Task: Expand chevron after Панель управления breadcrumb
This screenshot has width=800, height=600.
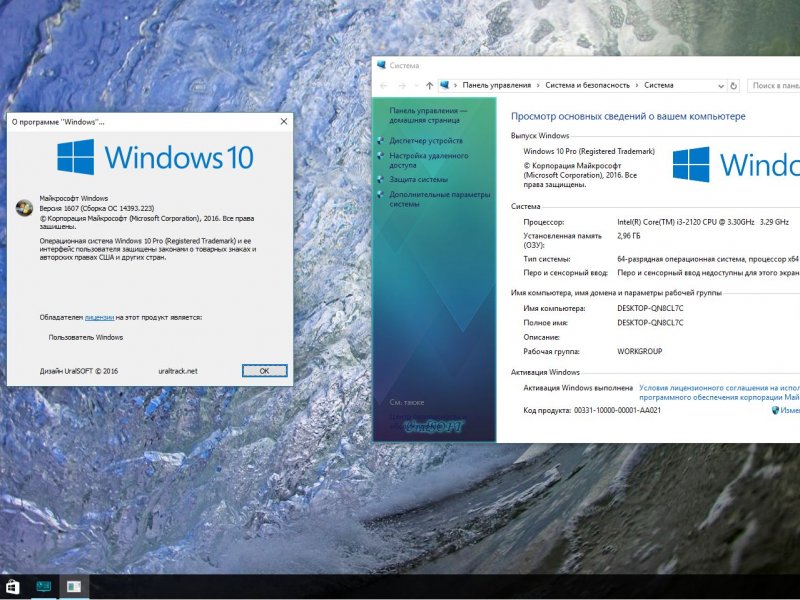Action: pos(538,86)
